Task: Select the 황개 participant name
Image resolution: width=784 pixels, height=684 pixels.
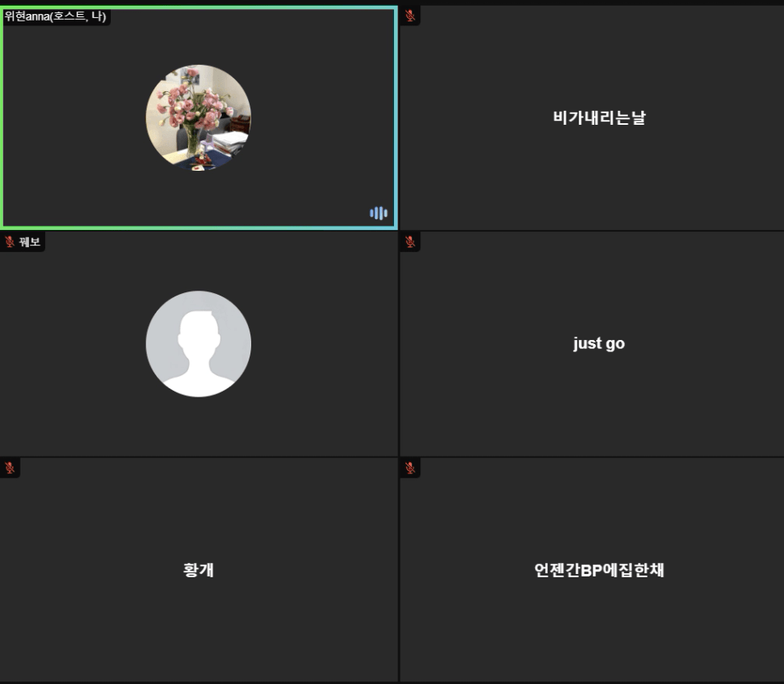Action: [x=199, y=570]
